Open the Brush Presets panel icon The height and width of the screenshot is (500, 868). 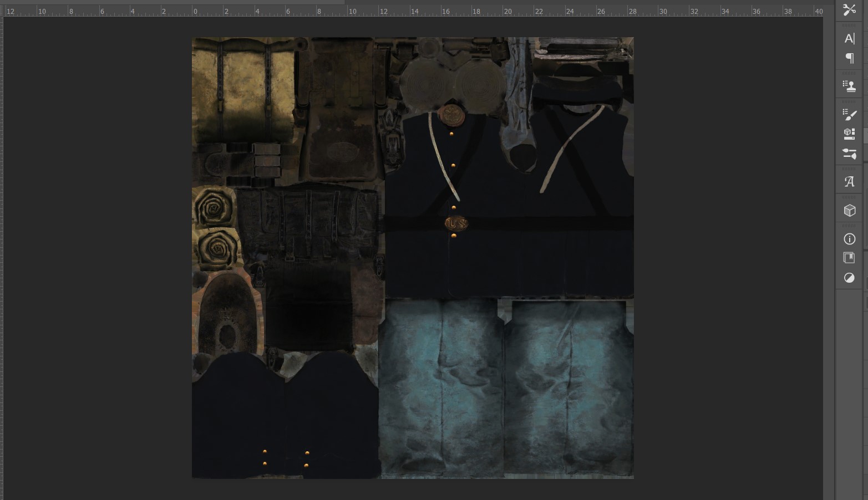(x=849, y=114)
